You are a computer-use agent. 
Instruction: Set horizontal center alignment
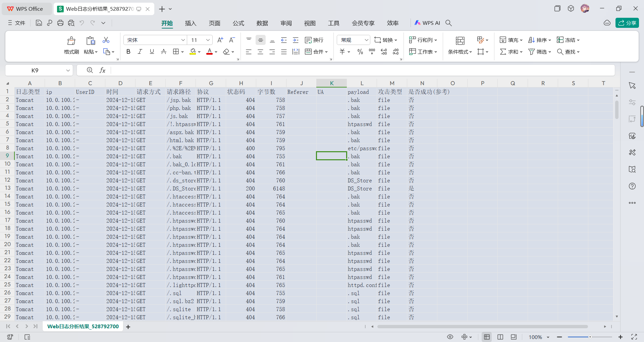coord(261,52)
